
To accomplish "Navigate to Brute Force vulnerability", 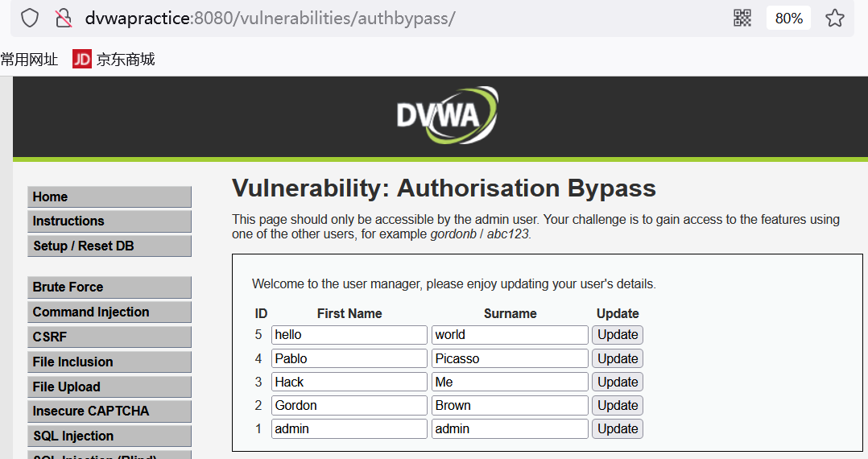I will coord(110,287).
